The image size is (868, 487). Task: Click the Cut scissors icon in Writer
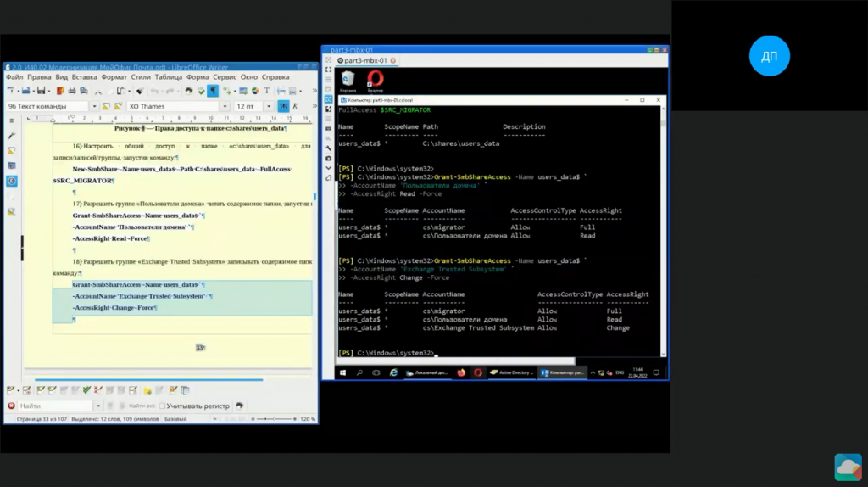pos(98,91)
